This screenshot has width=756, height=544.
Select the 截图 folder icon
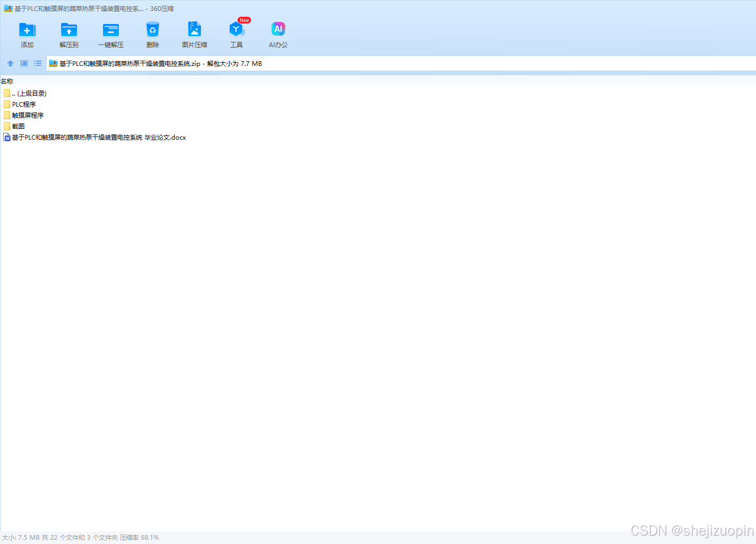tap(7, 126)
